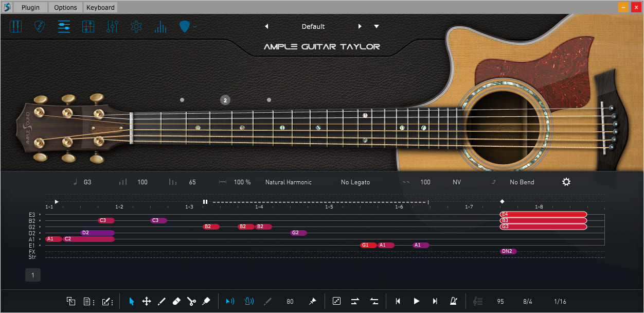The width and height of the screenshot is (644, 313).
Task: Select pattern slot 1 button
Action: click(x=33, y=275)
